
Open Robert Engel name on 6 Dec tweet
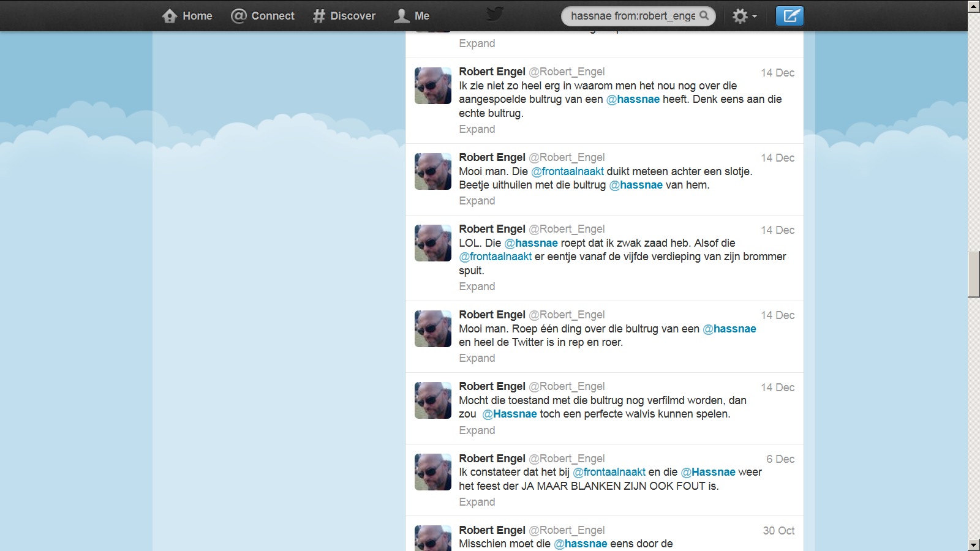point(492,459)
